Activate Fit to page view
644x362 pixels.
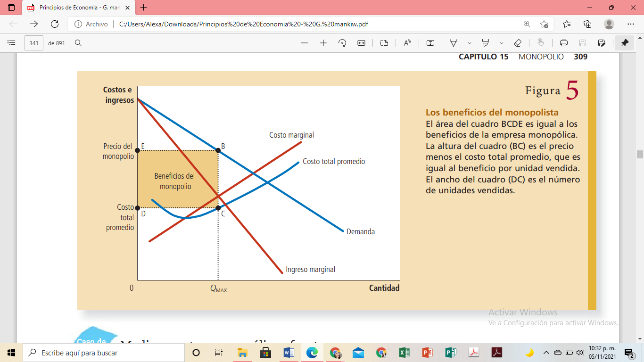[362, 42]
